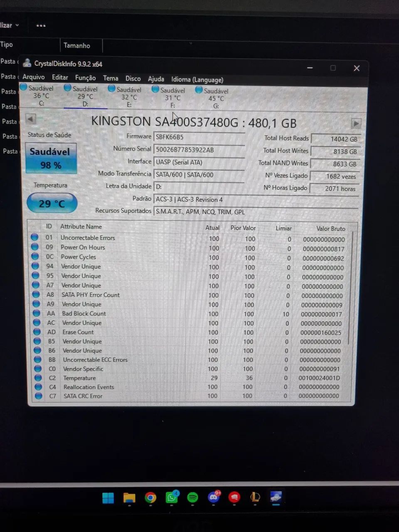Open the Função menu

click(x=85, y=78)
